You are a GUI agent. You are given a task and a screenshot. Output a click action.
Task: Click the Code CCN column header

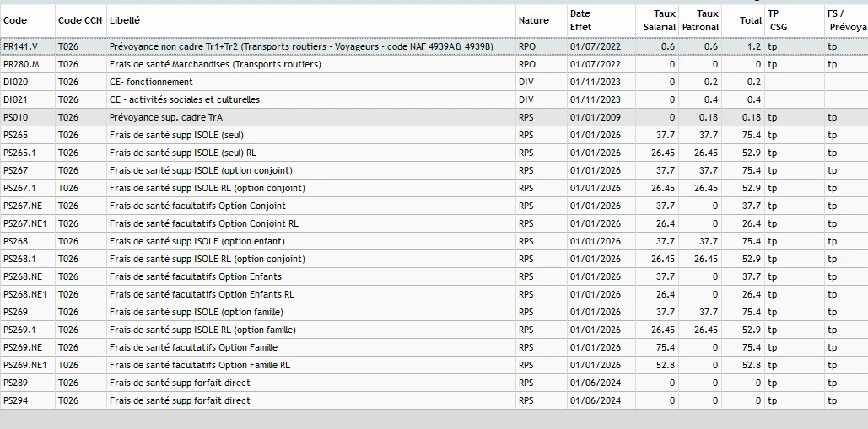click(80, 20)
